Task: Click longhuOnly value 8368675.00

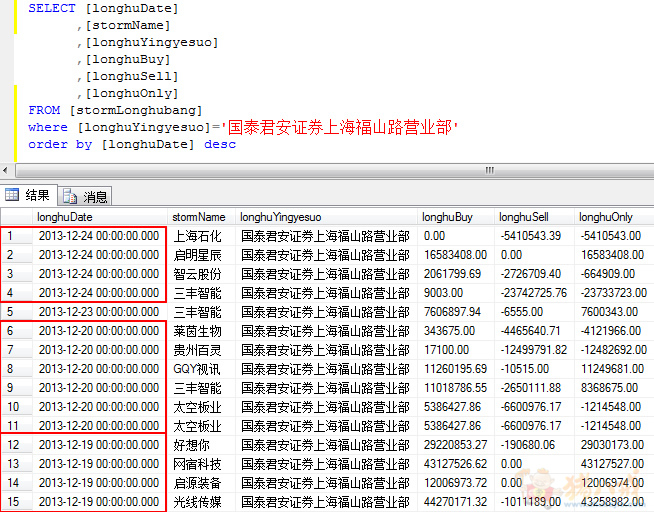Action: (x=609, y=388)
